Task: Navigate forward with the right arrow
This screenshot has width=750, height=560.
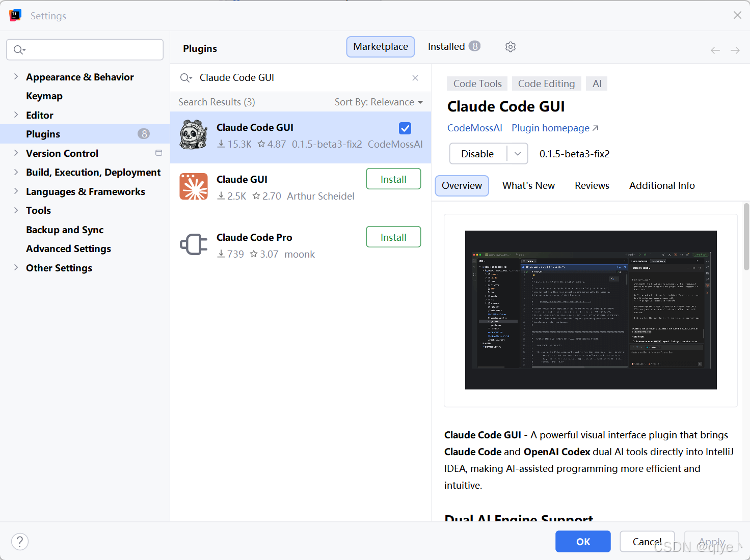Action: point(735,50)
